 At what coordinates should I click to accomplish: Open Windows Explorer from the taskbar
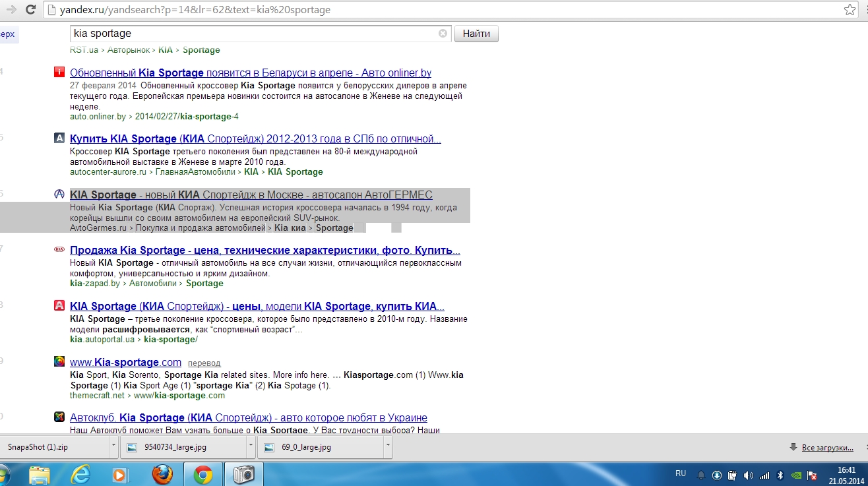point(40,474)
